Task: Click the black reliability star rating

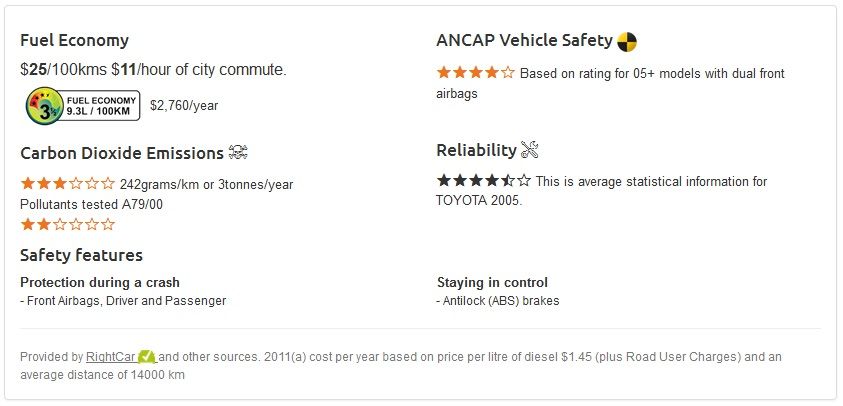Action: (484, 181)
